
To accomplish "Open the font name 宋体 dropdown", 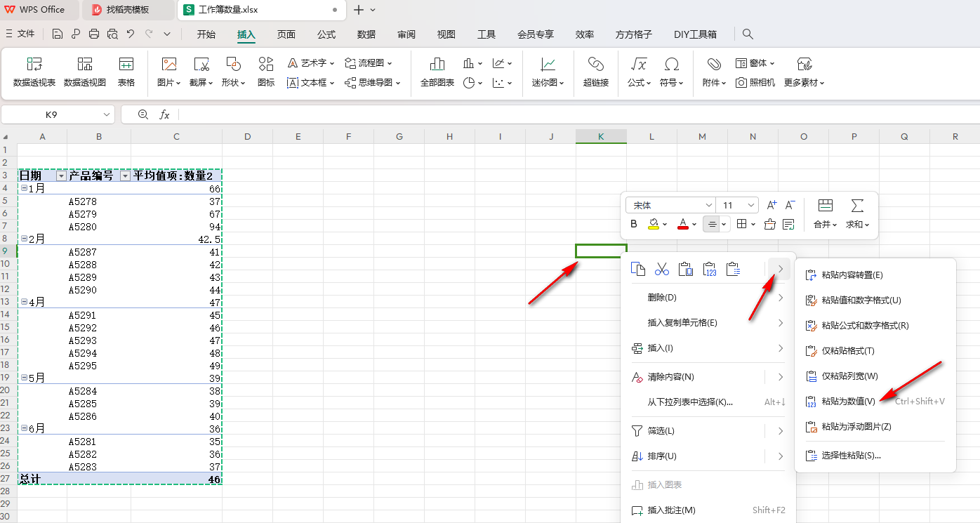I will pos(709,205).
